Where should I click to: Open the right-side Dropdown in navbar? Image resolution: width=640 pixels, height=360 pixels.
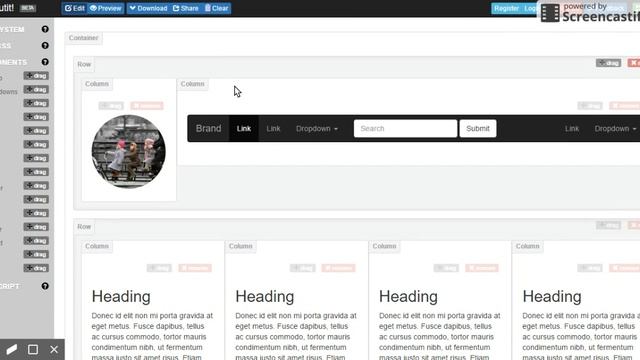pos(615,129)
